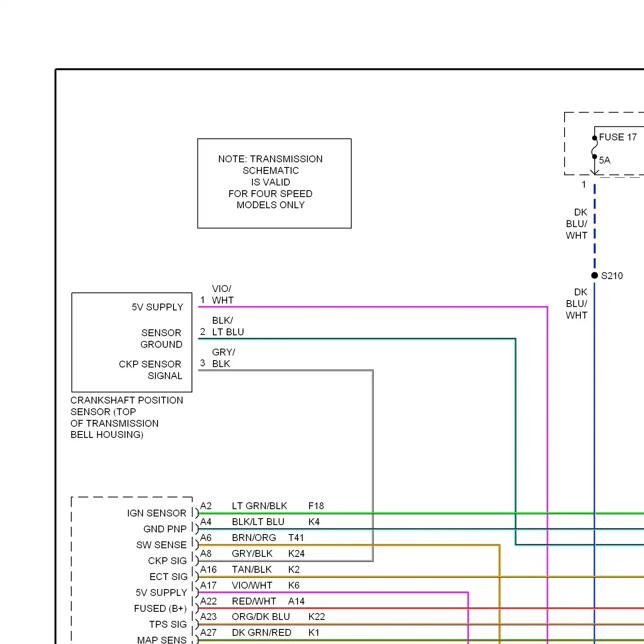The height and width of the screenshot is (644, 644).
Task: Select the BLK/ LT BLU label at pin 2
Action: tap(228, 326)
